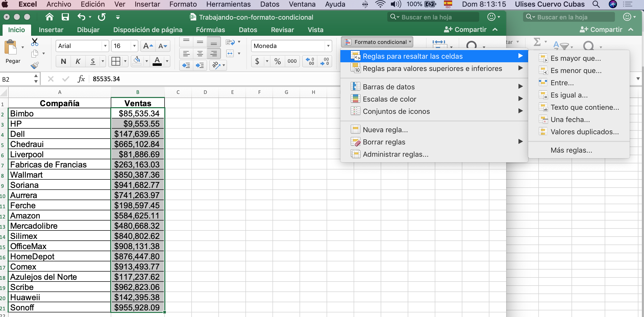Open Formato condicional dropdown button
This screenshot has height=317, width=644.
pos(377,42)
